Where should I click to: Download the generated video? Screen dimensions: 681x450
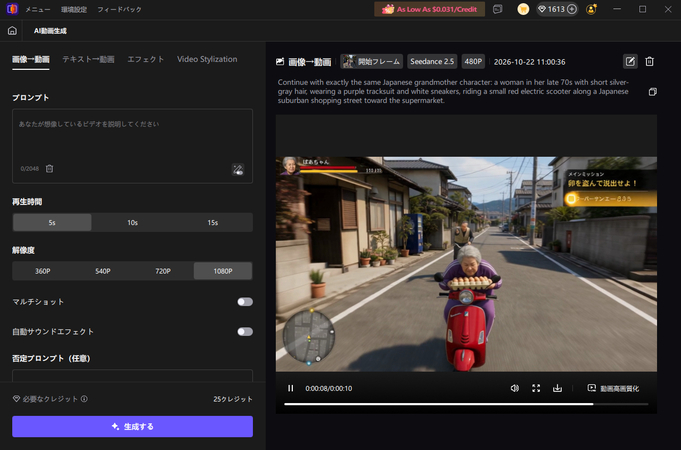557,388
